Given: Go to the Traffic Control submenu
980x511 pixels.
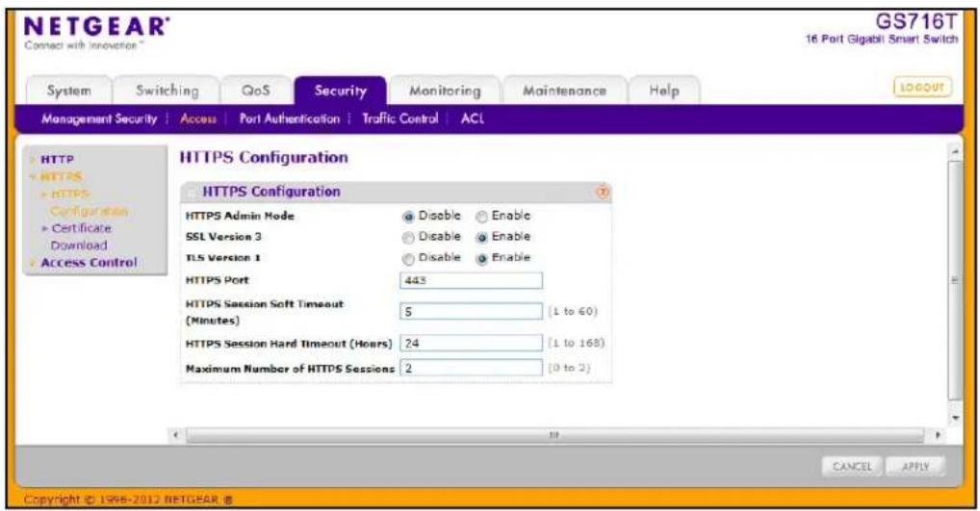Looking at the screenshot, I should coord(400,118).
